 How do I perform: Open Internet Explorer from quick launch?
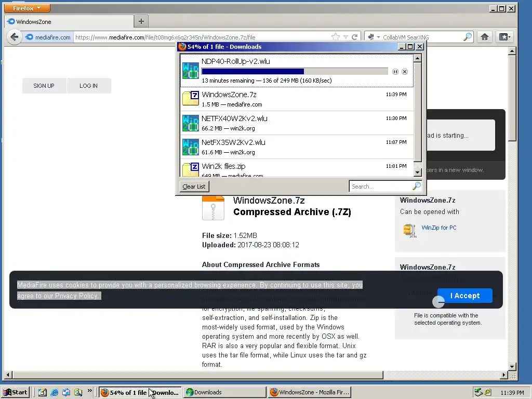click(x=54, y=392)
